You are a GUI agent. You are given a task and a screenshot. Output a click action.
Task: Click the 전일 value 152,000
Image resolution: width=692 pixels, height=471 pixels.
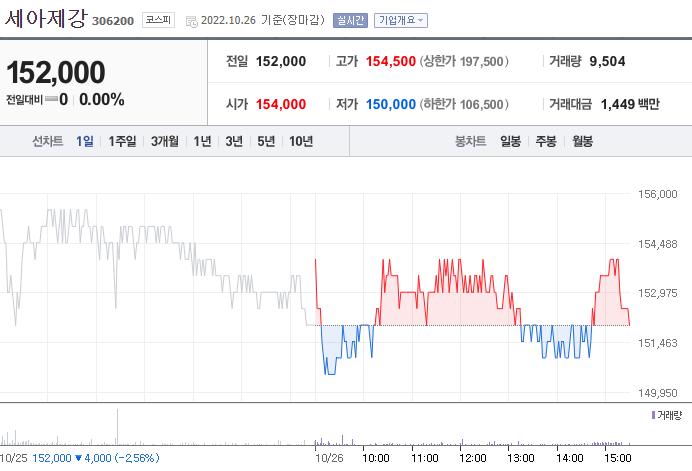[x=281, y=61]
